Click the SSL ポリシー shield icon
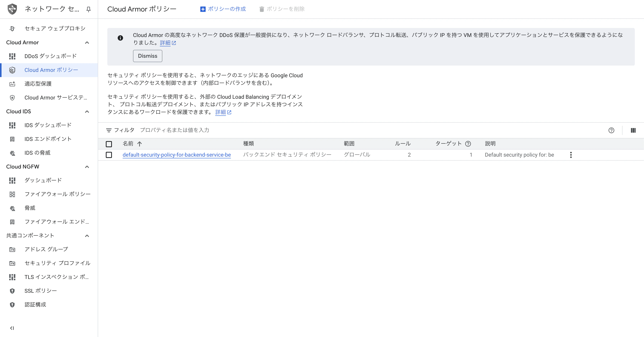Image resolution: width=644 pixels, height=337 pixels. (12, 291)
